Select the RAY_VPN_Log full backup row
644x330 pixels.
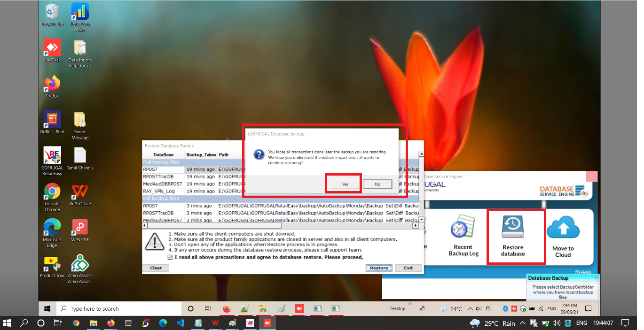pyautogui.click(x=281, y=191)
